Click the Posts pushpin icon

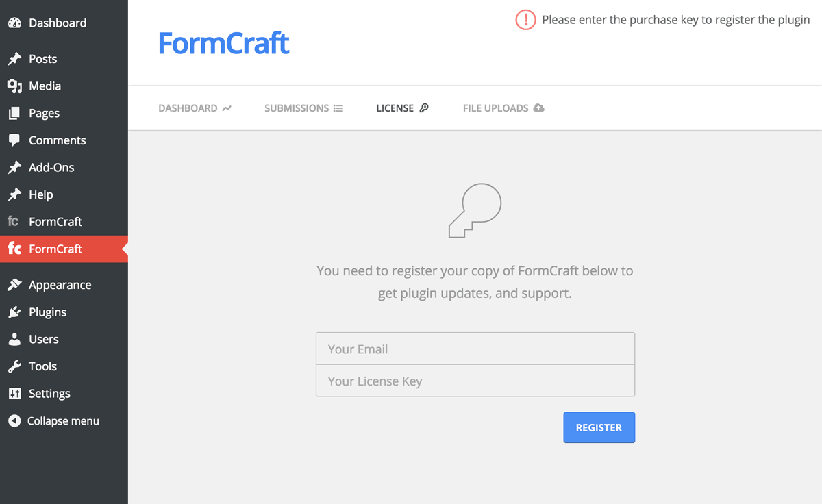pyautogui.click(x=14, y=59)
